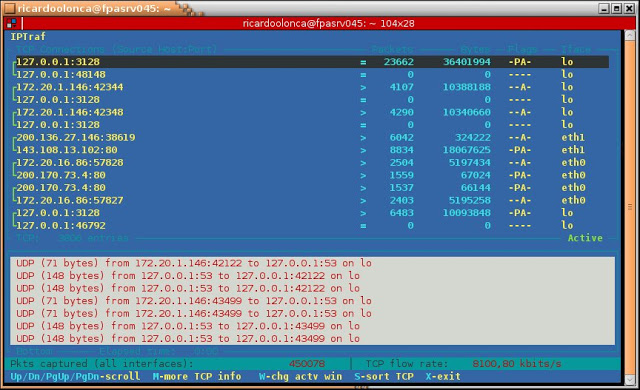This screenshot has width=640, height=390.
Task: Click the bytes value 5195258
Action: pos(470,200)
